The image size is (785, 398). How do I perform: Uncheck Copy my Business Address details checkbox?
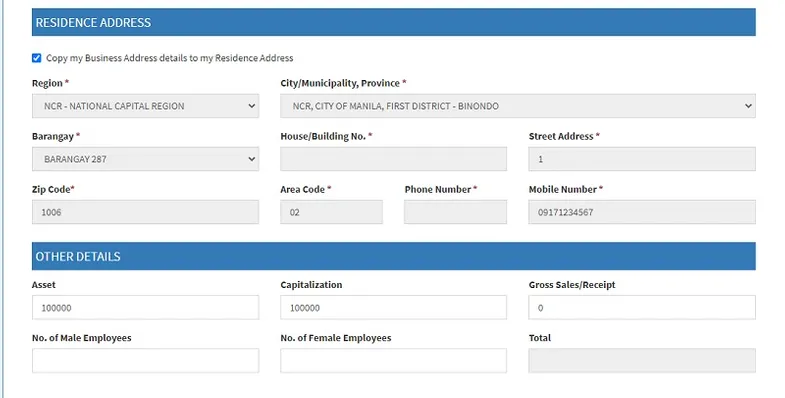click(x=37, y=58)
